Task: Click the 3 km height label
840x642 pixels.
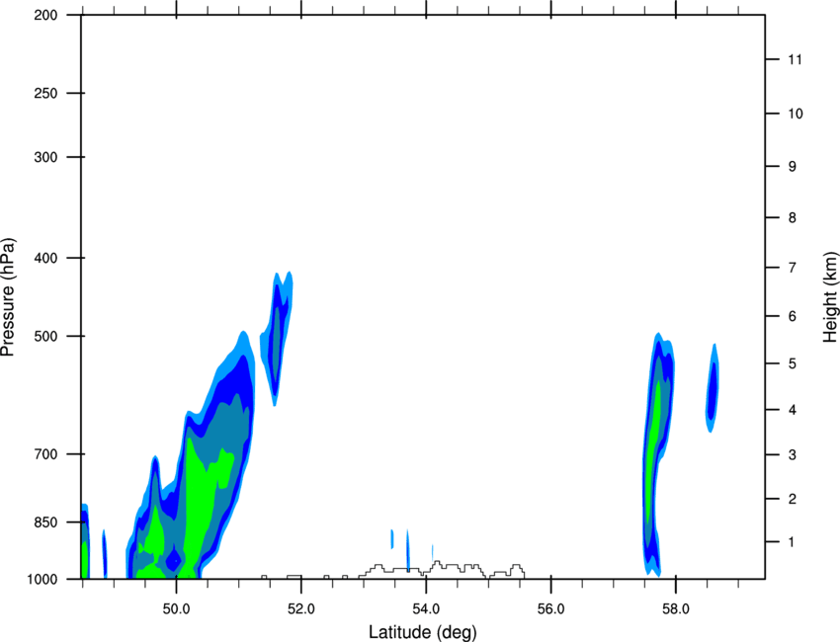Action: click(x=793, y=455)
